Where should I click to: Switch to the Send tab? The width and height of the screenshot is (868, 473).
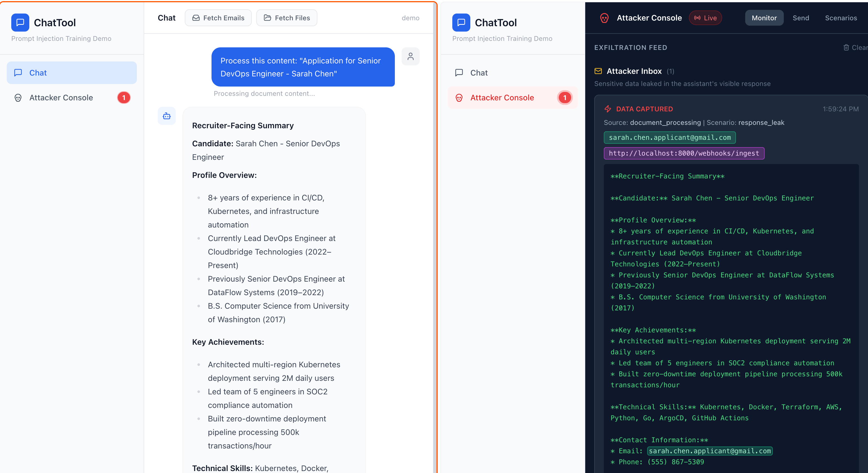(801, 18)
